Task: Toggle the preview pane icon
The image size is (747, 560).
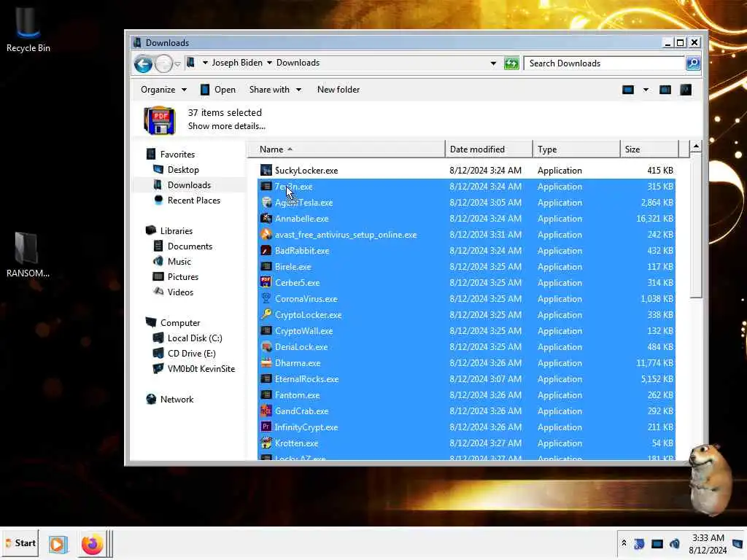Action: (665, 90)
